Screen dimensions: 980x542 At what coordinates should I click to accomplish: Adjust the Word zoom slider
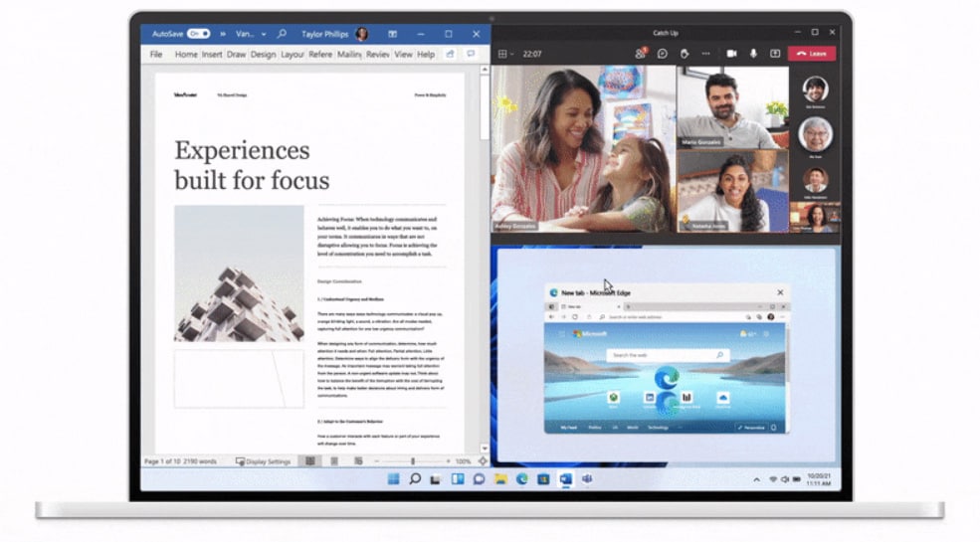tap(413, 461)
